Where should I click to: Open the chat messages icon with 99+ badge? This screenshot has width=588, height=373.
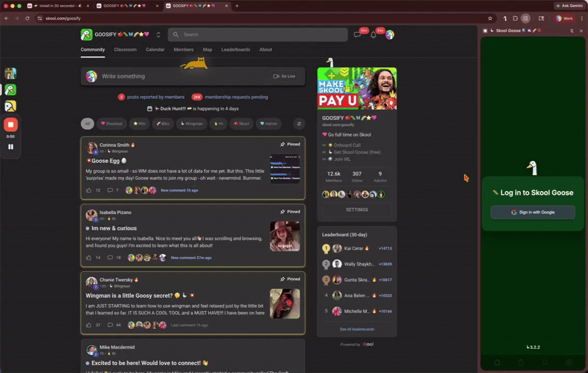coord(357,35)
